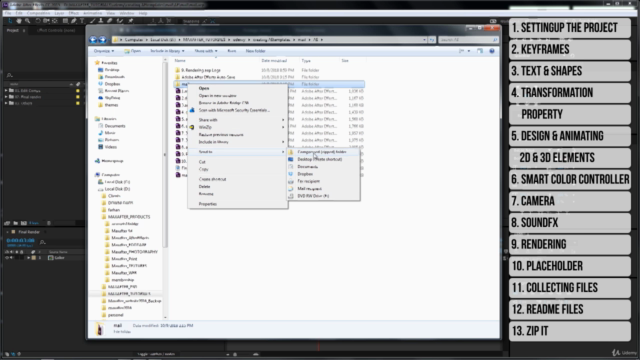Open the Animation menu
This screenshot has height=360, width=640.
click(x=92, y=13)
